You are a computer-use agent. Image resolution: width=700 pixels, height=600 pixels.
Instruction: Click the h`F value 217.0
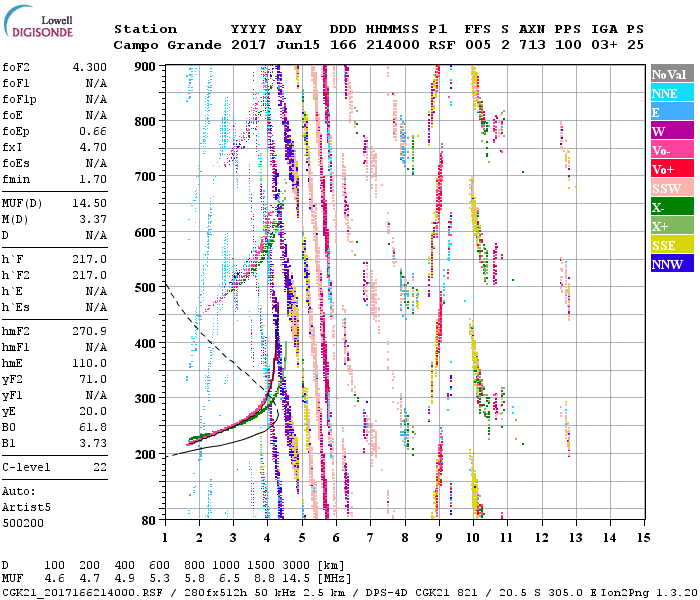pos(90,260)
